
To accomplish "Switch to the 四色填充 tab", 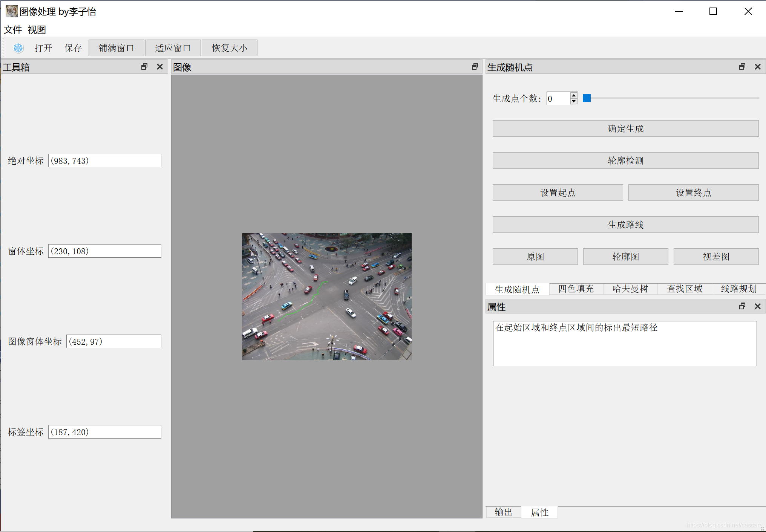I will (576, 289).
